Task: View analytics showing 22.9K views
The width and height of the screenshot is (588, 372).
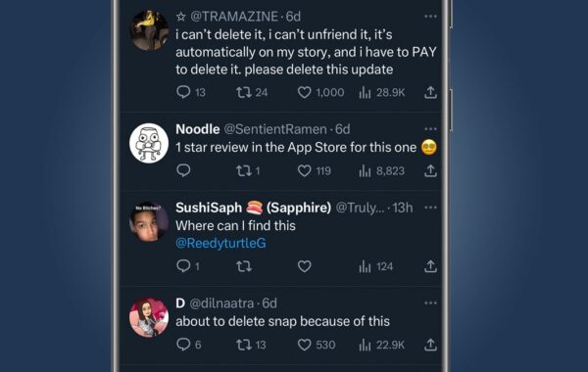Action: coord(382,345)
